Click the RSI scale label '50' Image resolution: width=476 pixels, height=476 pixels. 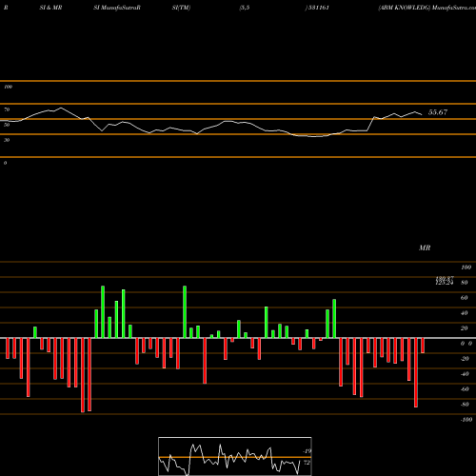point(7,125)
